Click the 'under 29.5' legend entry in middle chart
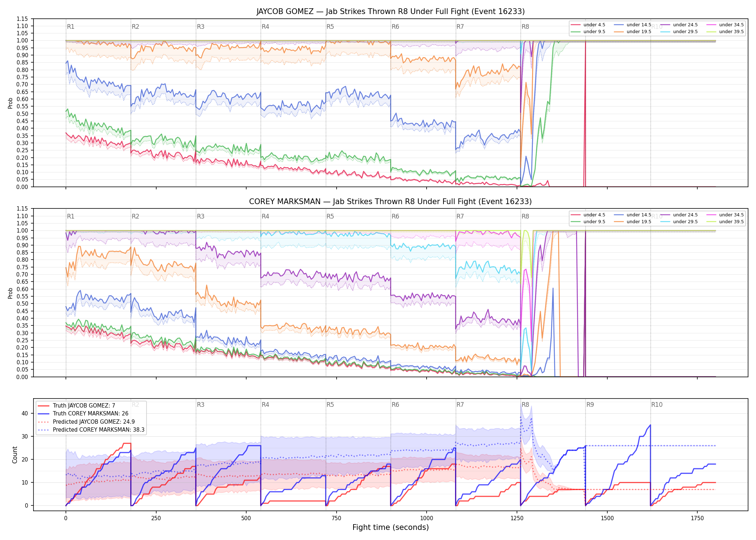756x540 pixels. [679, 222]
